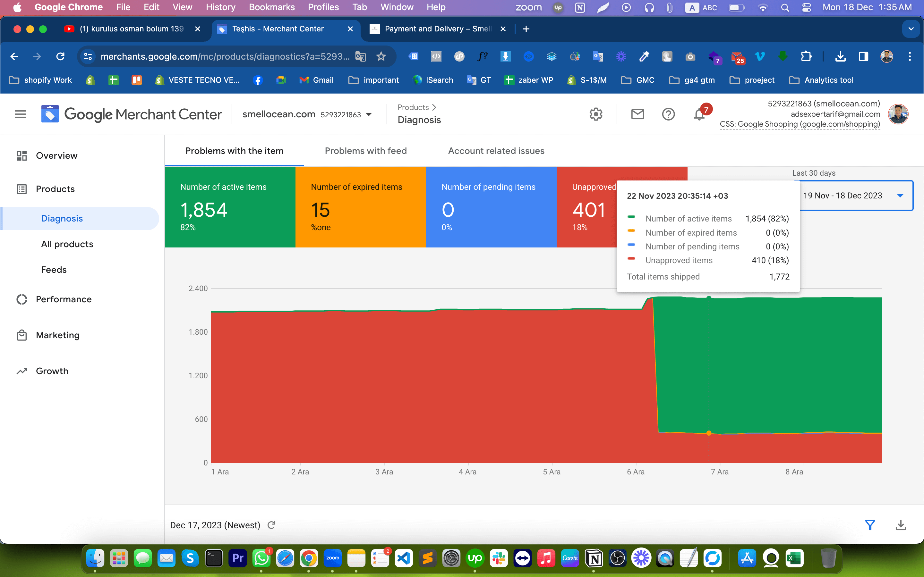Image resolution: width=924 pixels, height=577 pixels.
Task: Toggle the filter icon on diagnosis table
Action: tap(870, 524)
